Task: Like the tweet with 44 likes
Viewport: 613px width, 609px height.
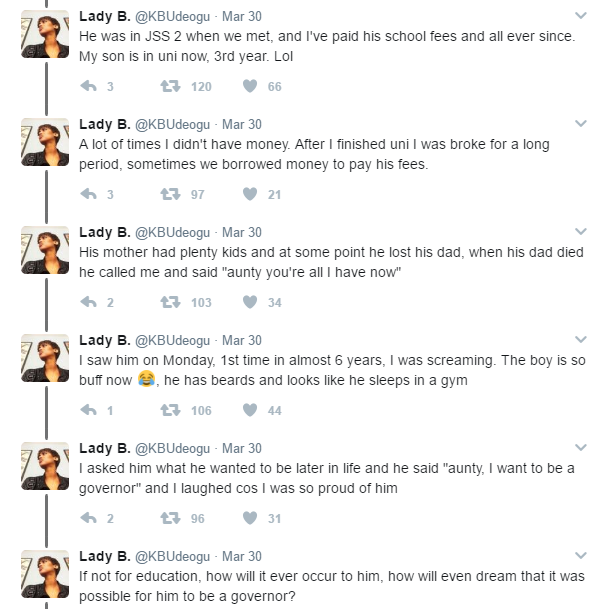Action: pos(250,410)
